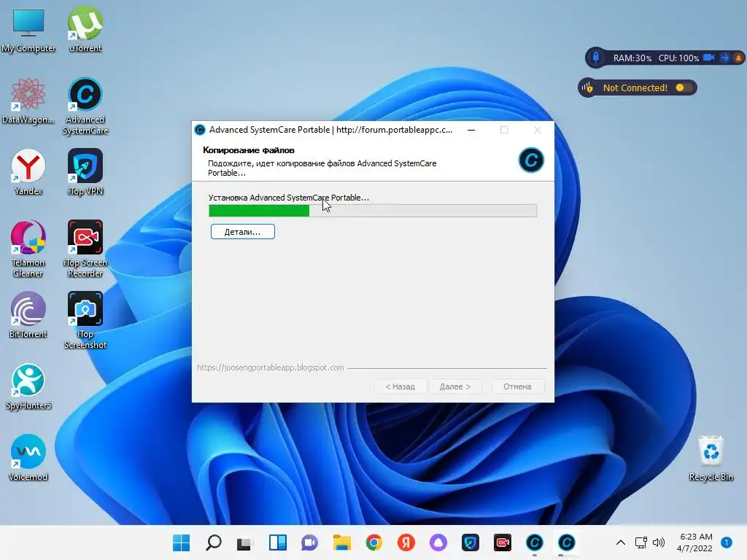
Task: Open network status tray icon
Action: point(640,542)
